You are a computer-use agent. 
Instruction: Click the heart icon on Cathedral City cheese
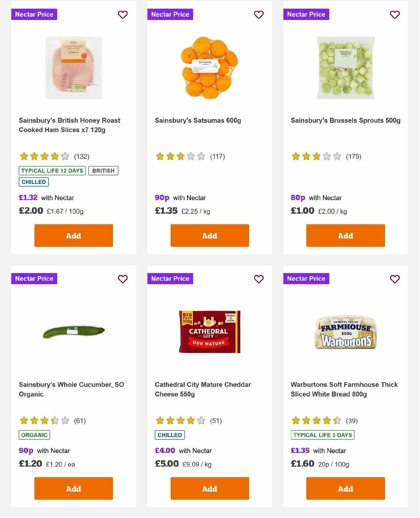pyautogui.click(x=259, y=279)
